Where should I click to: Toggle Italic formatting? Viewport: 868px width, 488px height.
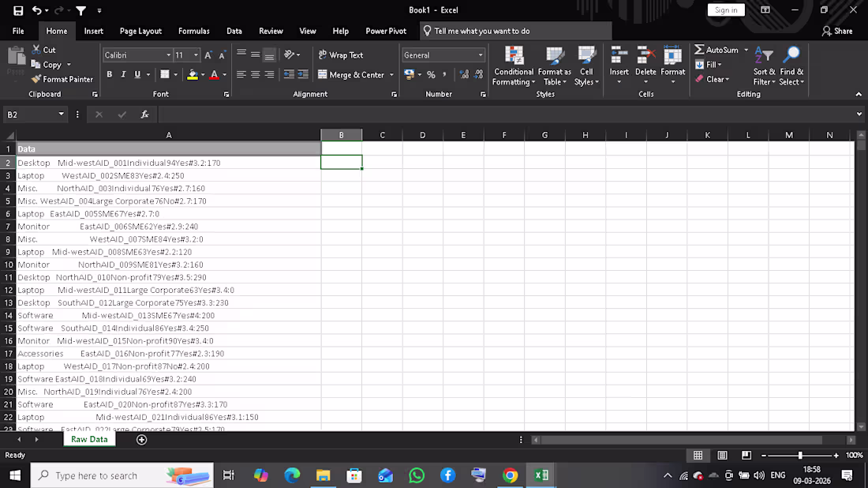pyautogui.click(x=123, y=74)
